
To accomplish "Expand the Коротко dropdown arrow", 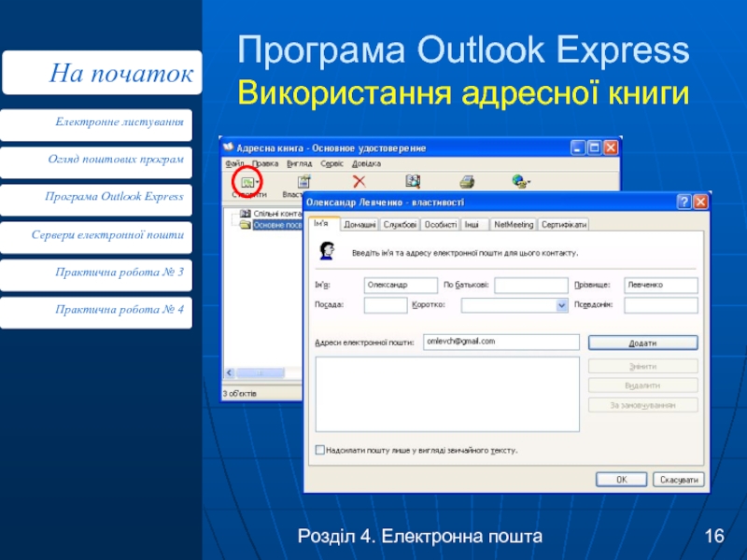I will 562,305.
